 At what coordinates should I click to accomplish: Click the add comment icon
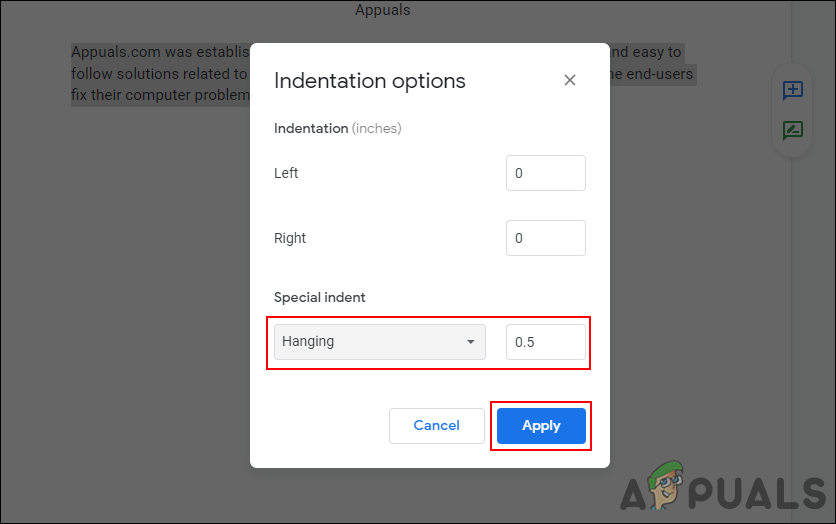tap(792, 91)
